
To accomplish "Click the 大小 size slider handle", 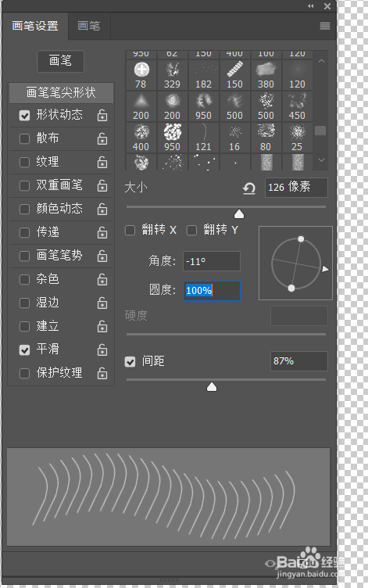I will pyautogui.click(x=239, y=214).
